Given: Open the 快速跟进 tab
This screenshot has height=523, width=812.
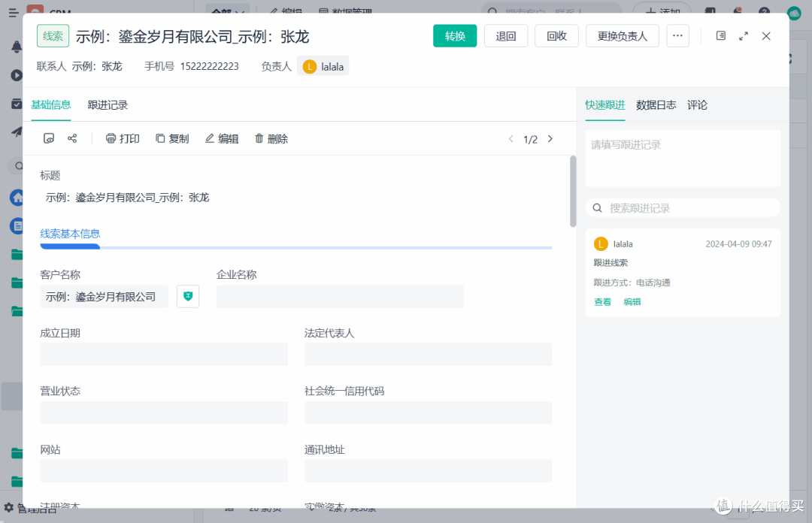Looking at the screenshot, I should pyautogui.click(x=604, y=105).
